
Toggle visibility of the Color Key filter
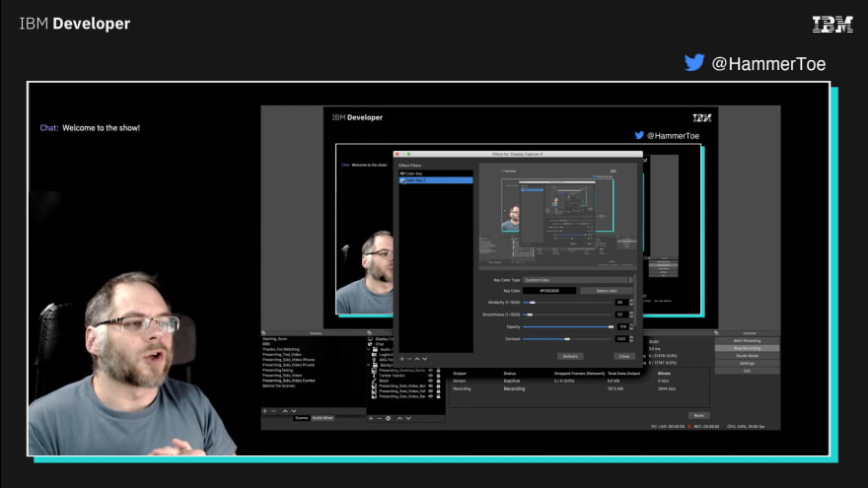402,174
